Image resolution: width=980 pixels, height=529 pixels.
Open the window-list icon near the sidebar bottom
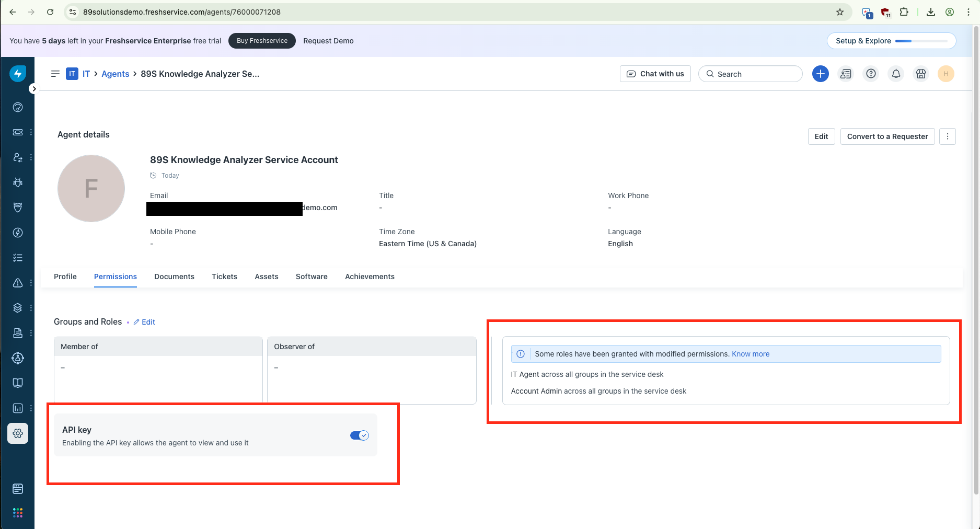tap(18, 489)
